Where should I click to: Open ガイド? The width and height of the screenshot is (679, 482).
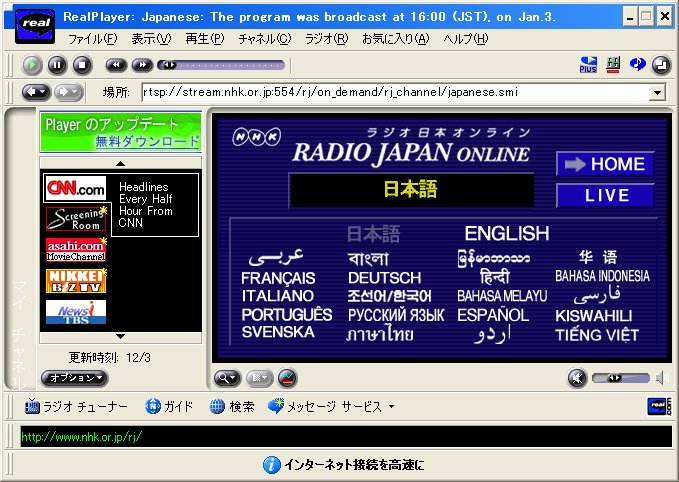(x=169, y=407)
